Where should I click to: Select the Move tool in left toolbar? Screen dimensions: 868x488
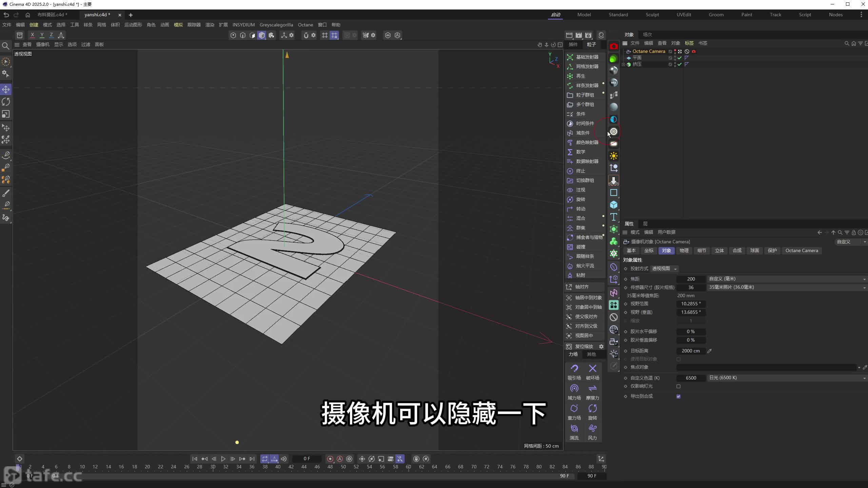pyautogui.click(x=6, y=89)
